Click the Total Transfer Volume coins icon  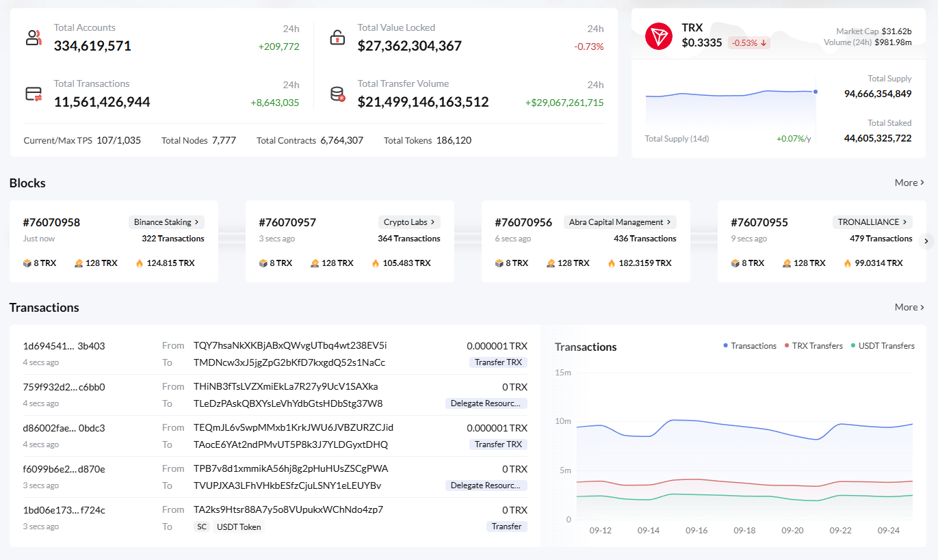pyautogui.click(x=337, y=94)
